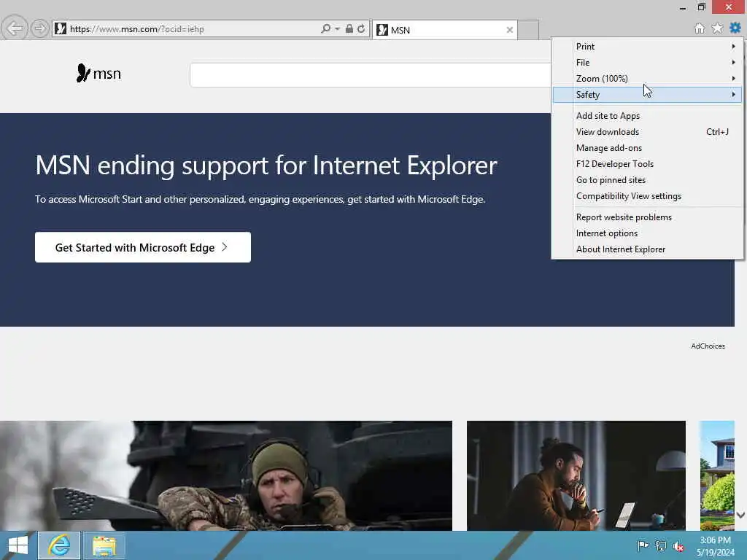This screenshot has width=747, height=560.
Task: Open F12 Developer Tools
Action: coord(647,164)
